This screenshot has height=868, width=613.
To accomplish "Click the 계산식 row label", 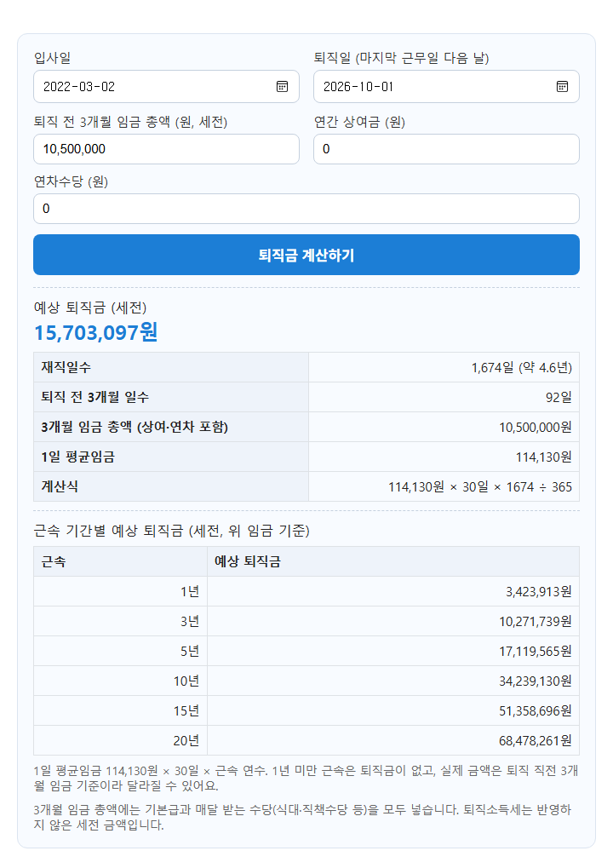I will pyautogui.click(x=60, y=486).
